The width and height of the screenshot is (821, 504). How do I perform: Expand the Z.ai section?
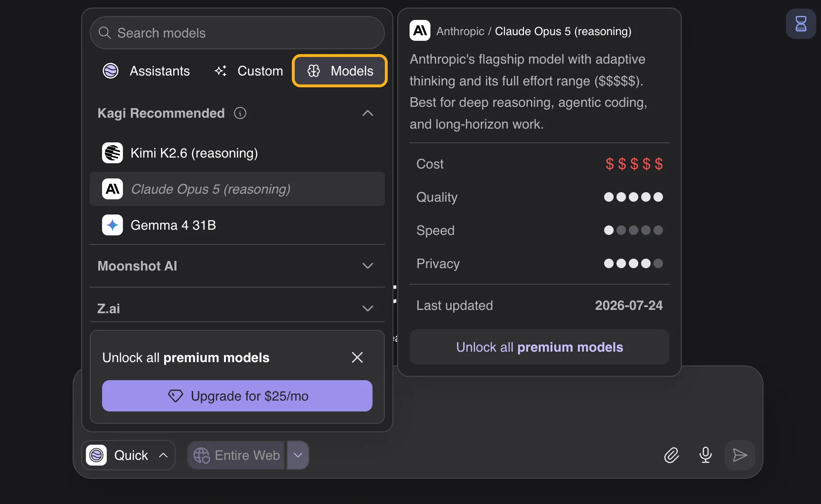pyautogui.click(x=368, y=308)
